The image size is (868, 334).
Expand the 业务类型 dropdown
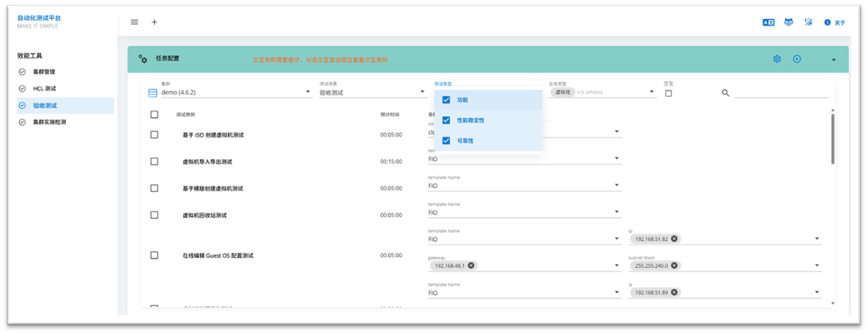click(652, 92)
